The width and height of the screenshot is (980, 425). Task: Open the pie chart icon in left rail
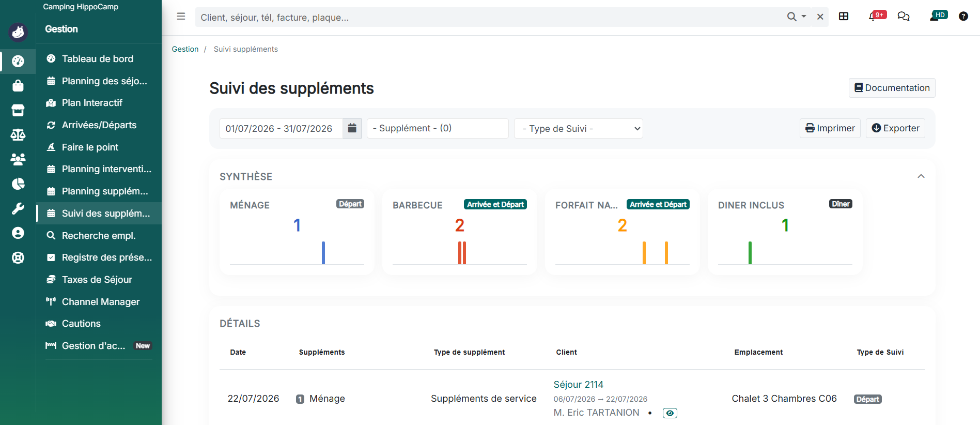pos(18,184)
